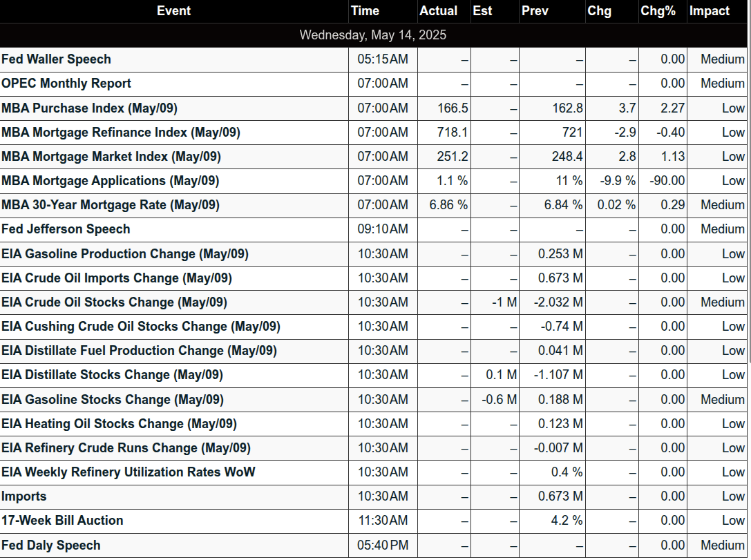Image resolution: width=751 pixels, height=560 pixels.
Task: Select the Est column header
Action: (482, 11)
